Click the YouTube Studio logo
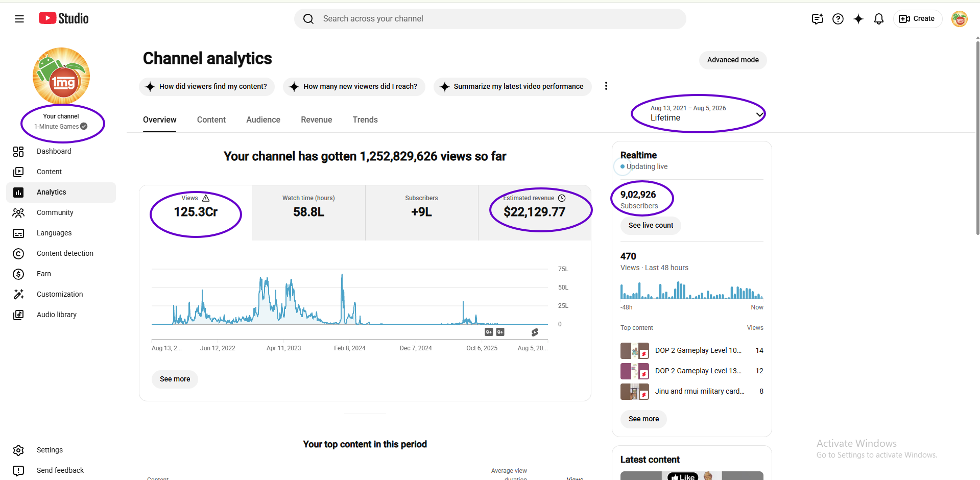Screen dimensions: 980x480 click(x=64, y=18)
